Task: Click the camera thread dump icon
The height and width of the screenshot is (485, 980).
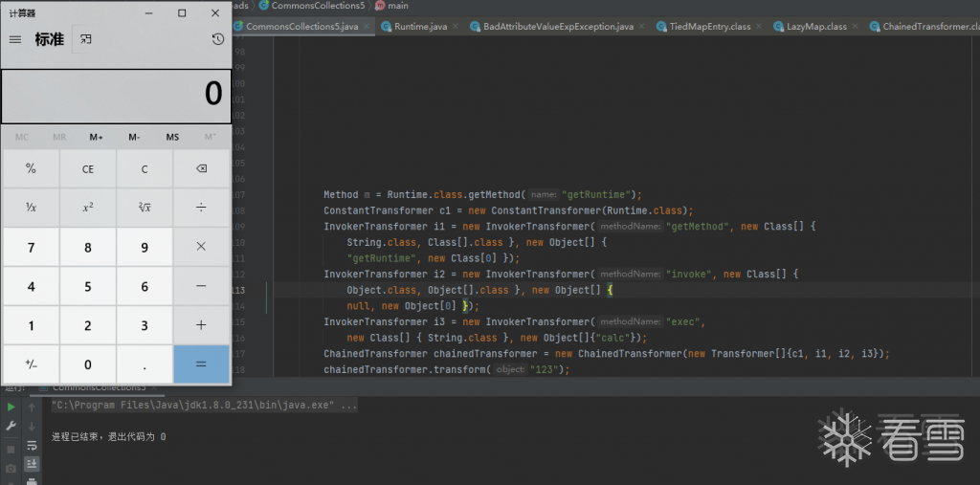Action: click(11, 469)
